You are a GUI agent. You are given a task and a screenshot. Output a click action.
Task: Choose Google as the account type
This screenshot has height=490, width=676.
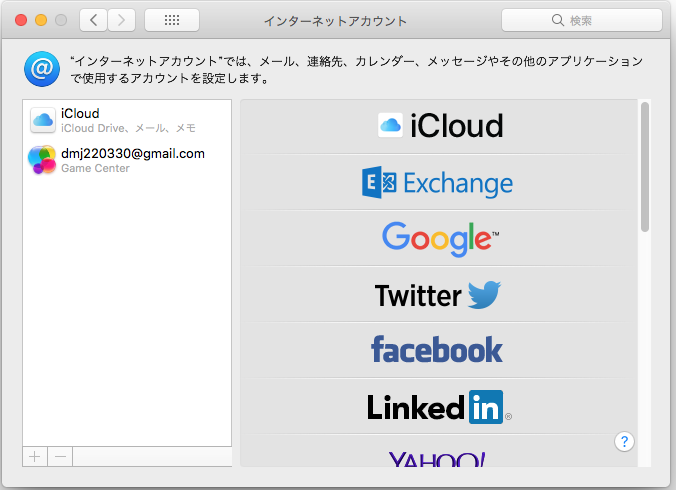[439, 238]
